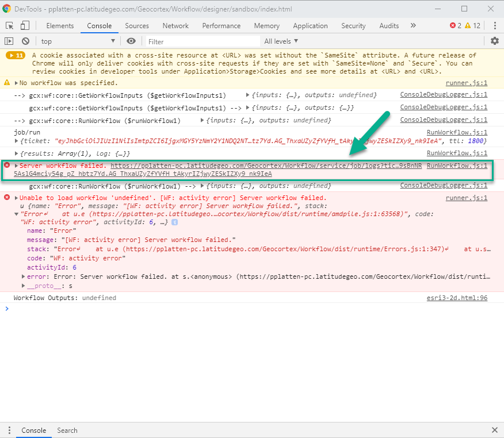Maximize the DevTools window
This screenshot has height=438, width=504.
[464, 9]
